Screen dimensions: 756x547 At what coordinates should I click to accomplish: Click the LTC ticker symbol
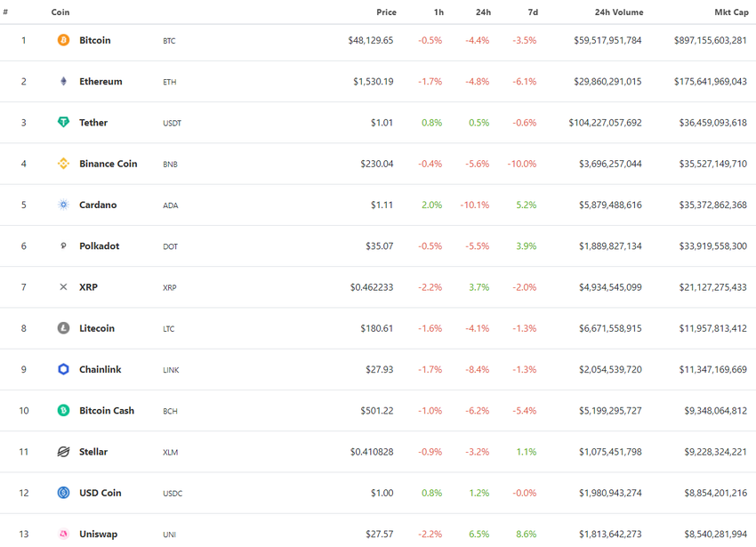[x=169, y=329]
